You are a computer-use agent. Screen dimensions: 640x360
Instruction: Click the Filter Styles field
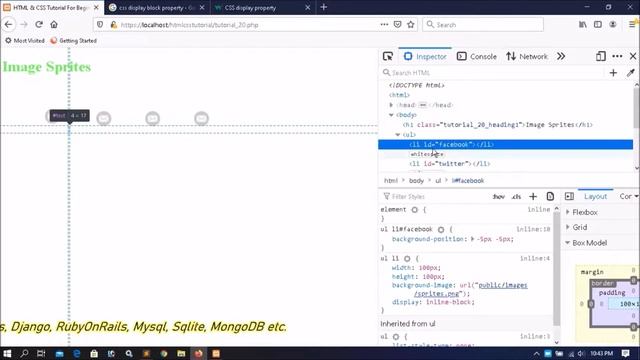435,197
